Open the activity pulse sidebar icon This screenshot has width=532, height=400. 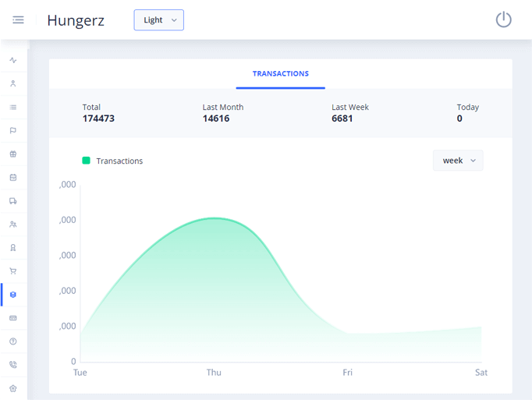coord(13,60)
